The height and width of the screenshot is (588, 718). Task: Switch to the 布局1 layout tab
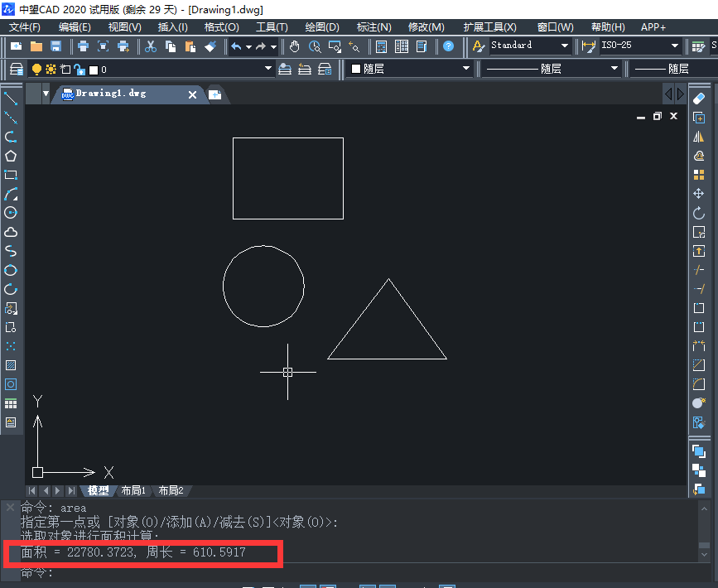coord(133,490)
